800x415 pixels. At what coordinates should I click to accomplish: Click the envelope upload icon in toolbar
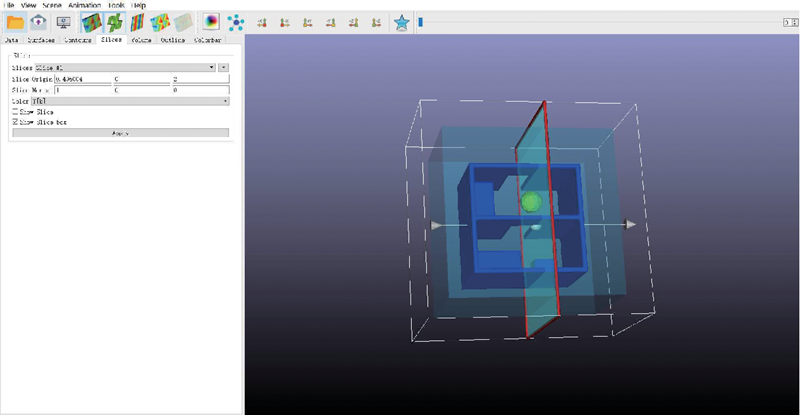point(39,22)
